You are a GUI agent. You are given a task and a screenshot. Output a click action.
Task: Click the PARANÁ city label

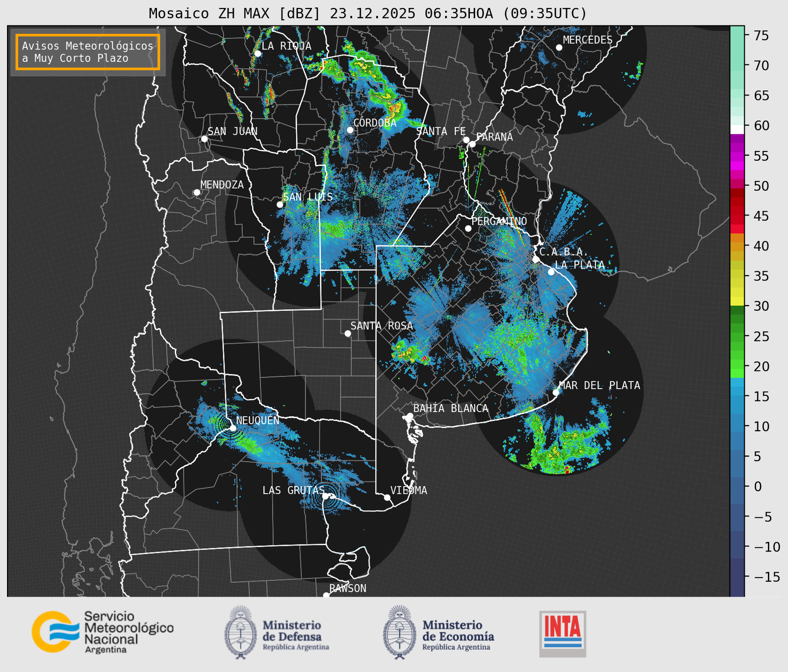point(494,137)
